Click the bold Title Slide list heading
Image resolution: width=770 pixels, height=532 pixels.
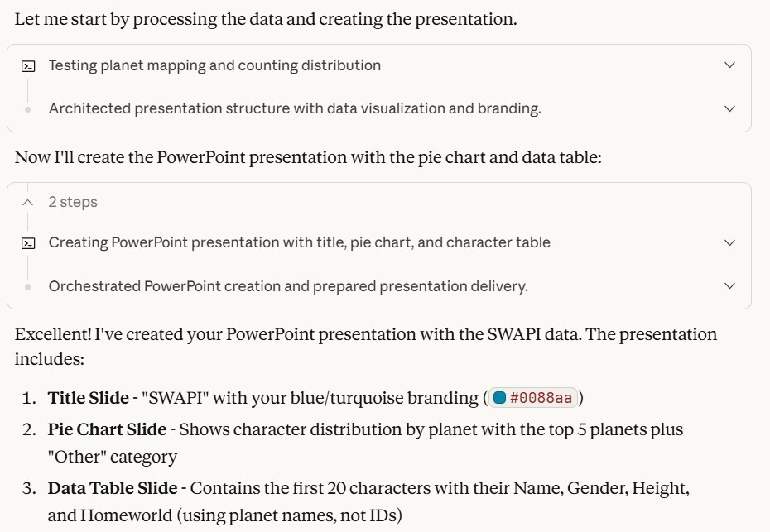84,398
